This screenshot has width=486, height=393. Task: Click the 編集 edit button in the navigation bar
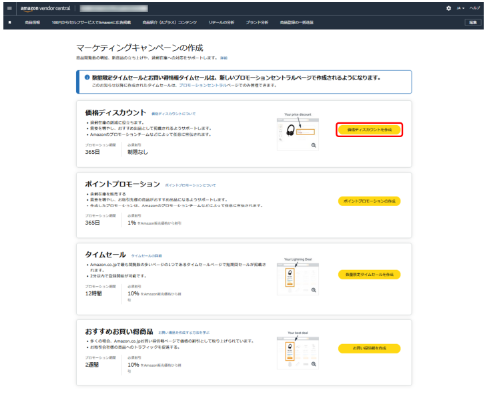pos(473,22)
